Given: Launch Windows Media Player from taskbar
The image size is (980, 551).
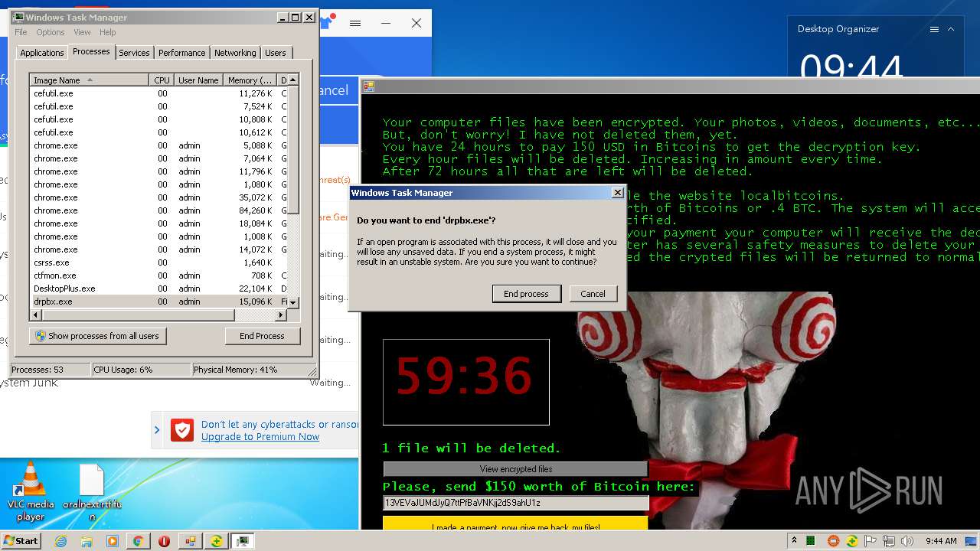Looking at the screenshot, I should 113,541.
